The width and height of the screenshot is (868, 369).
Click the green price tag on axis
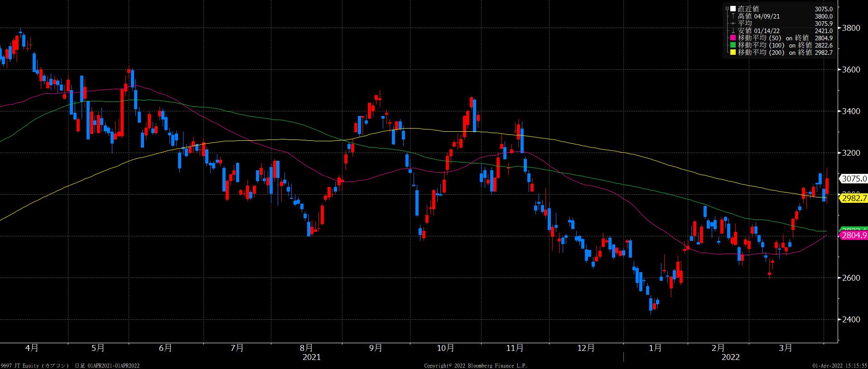pos(854,229)
